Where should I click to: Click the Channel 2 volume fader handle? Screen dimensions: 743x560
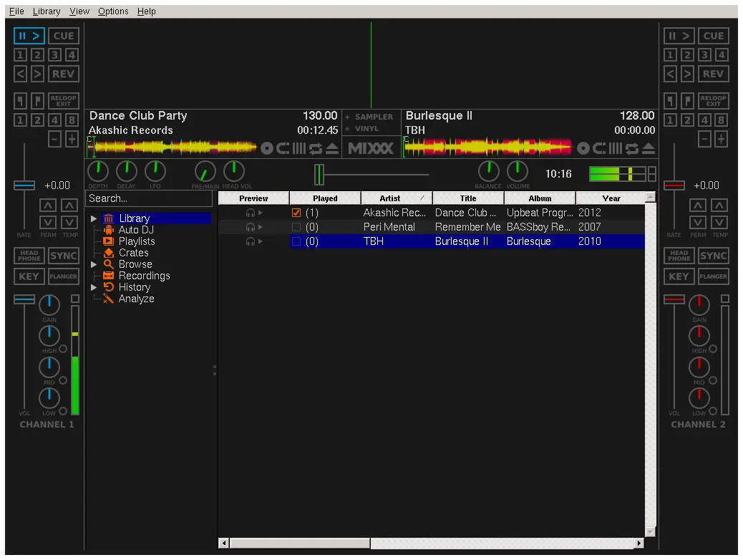click(674, 299)
